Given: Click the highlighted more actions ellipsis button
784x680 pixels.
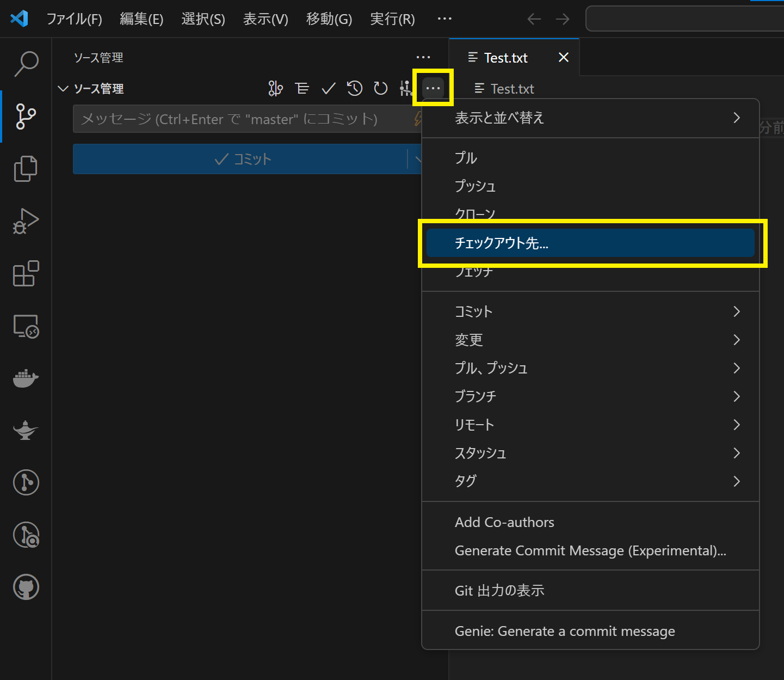Looking at the screenshot, I should click(x=433, y=88).
